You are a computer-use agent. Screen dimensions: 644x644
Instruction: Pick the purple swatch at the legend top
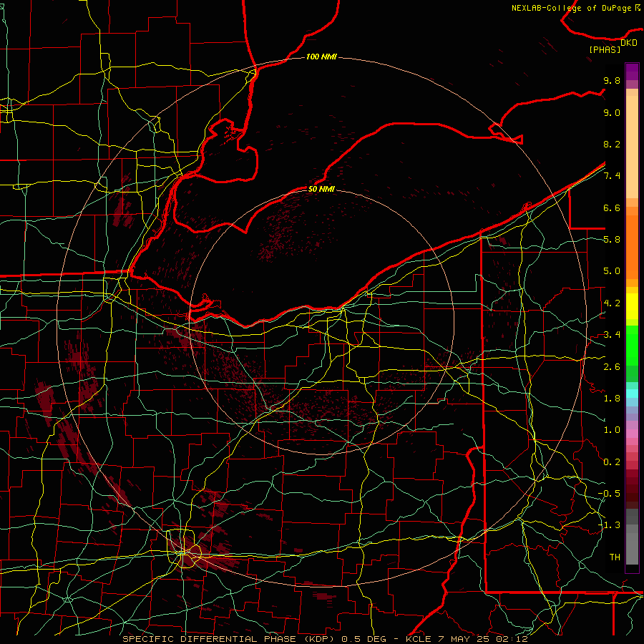[632, 72]
